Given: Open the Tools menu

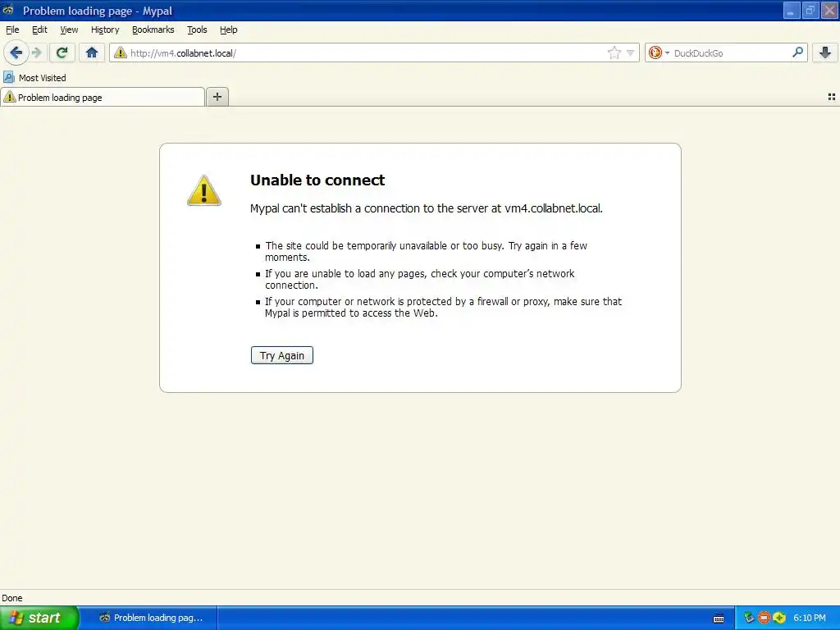Looking at the screenshot, I should (x=197, y=30).
